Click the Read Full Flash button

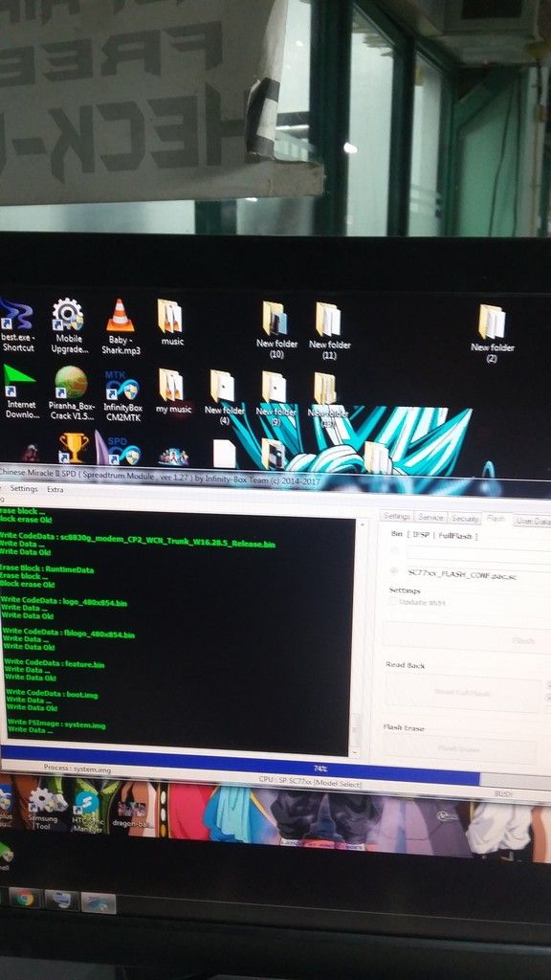point(463,693)
